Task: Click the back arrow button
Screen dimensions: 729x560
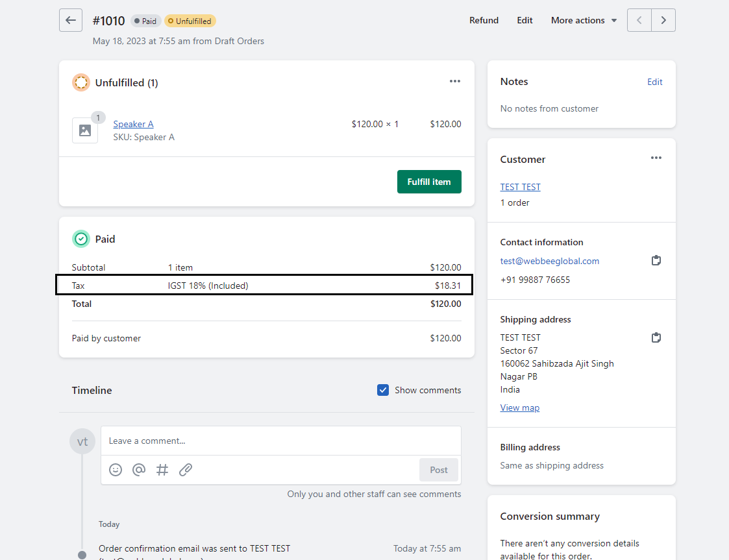Action: pyautogui.click(x=71, y=20)
